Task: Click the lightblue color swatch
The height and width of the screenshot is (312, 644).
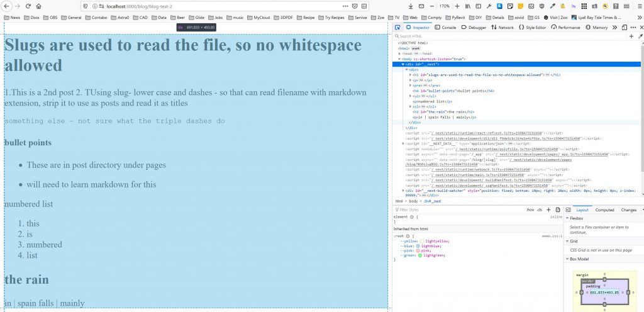Action: point(416,245)
